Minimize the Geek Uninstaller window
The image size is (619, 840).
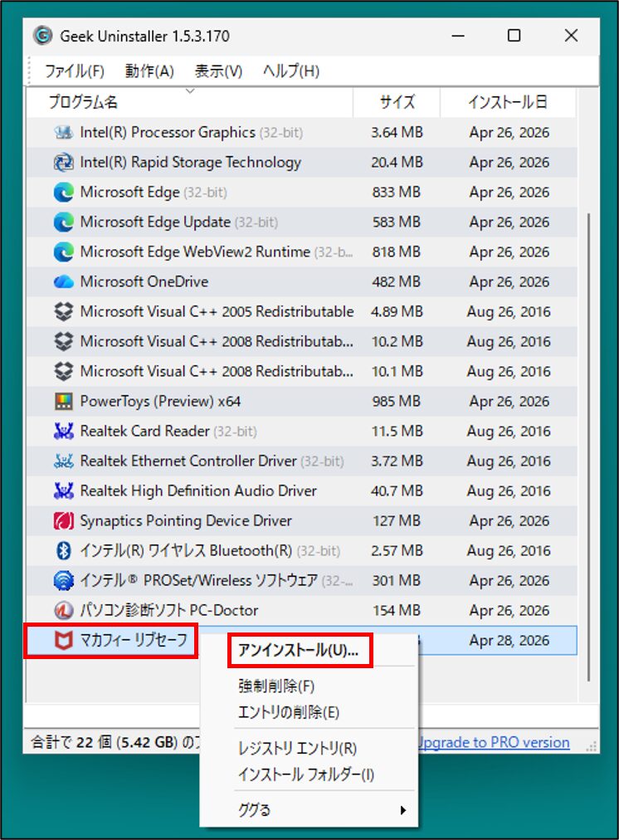[x=458, y=36]
